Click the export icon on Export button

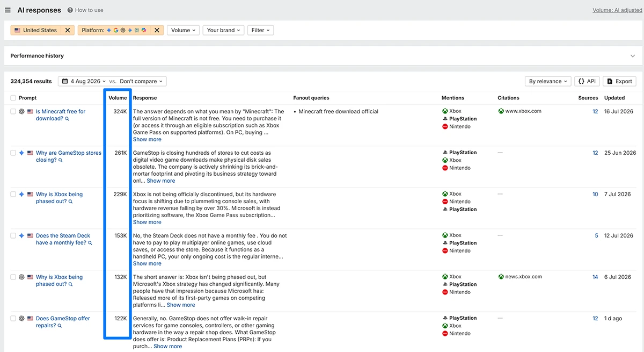click(610, 81)
